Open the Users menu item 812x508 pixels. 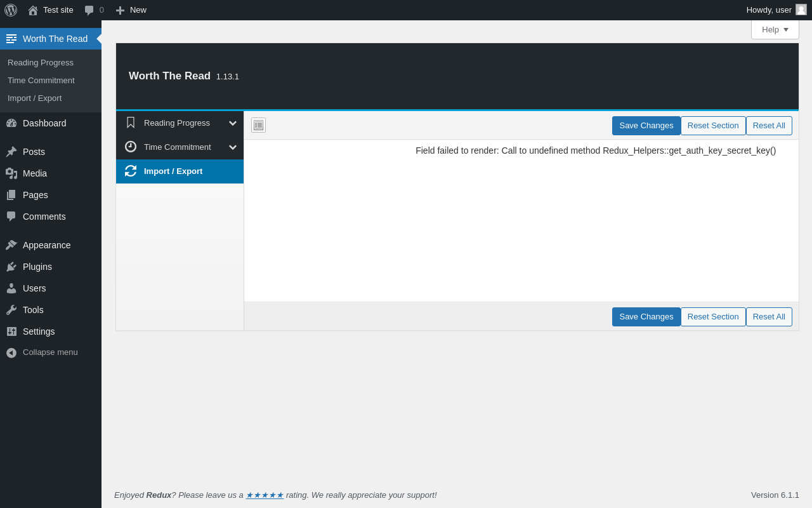pyautogui.click(x=51, y=288)
